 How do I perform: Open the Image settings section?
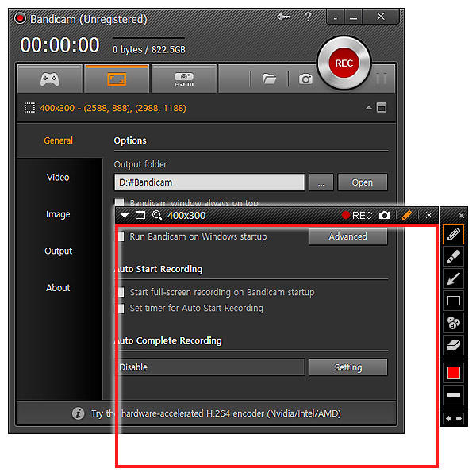58,214
